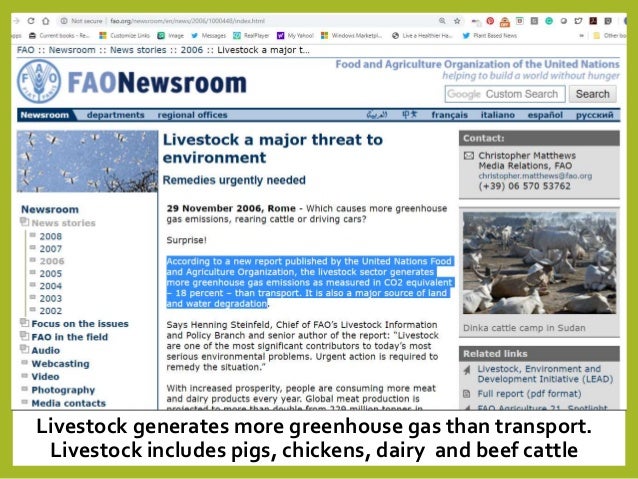The width and height of the screenshot is (638, 479).
Task: Select the Newsroom tab
Action: click(x=45, y=115)
